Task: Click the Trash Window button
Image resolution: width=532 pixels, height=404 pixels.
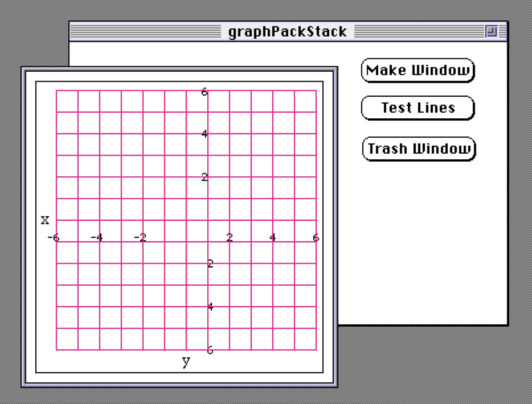Action: click(x=419, y=149)
